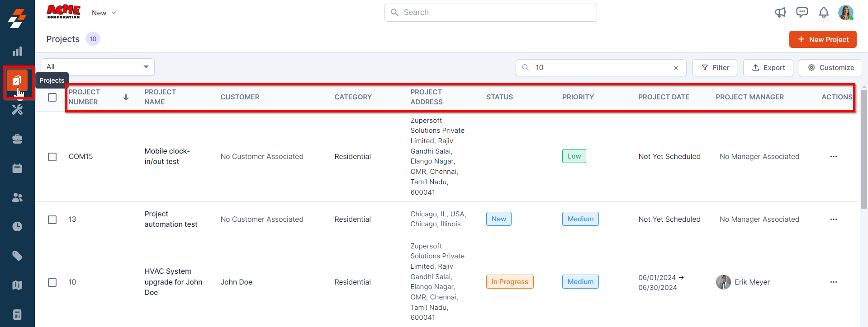This screenshot has height=327, width=868.
Task: Open the dashboard bar chart sidebar icon
Action: click(x=17, y=51)
